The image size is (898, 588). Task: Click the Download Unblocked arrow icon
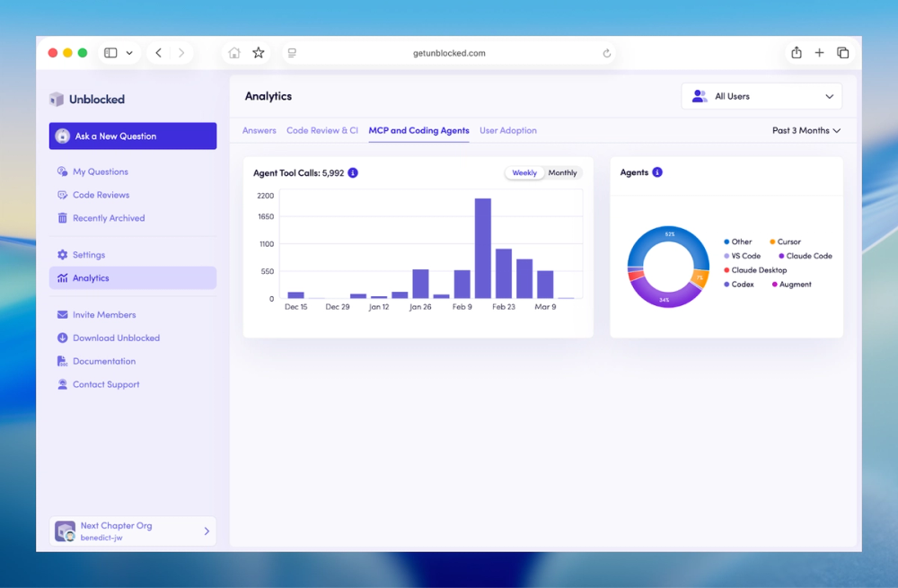63,338
